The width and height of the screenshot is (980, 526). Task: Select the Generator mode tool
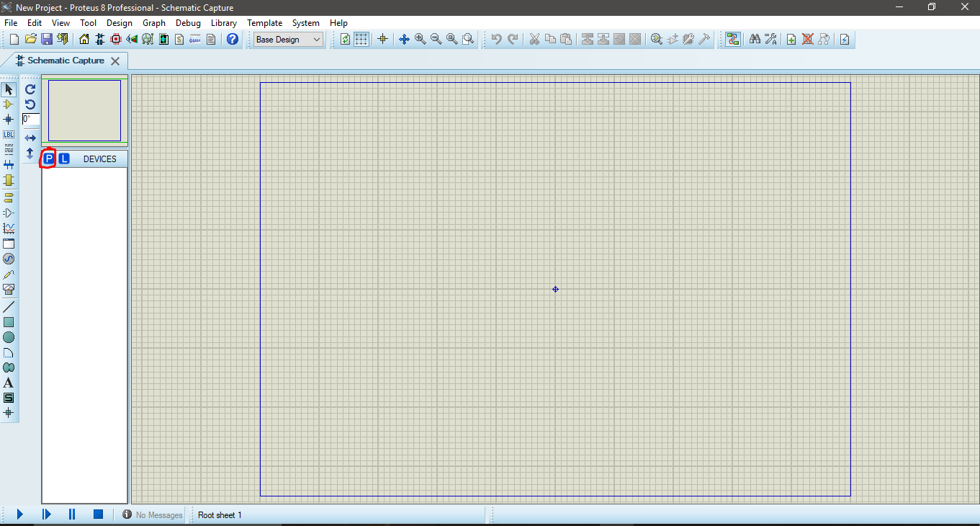point(9,259)
